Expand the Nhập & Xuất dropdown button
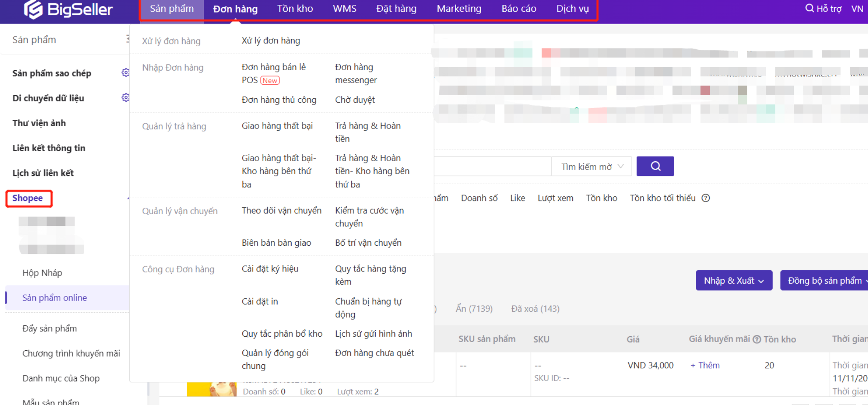Image resolution: width=868 pixels, height=405 pixels. click(734, 281)
